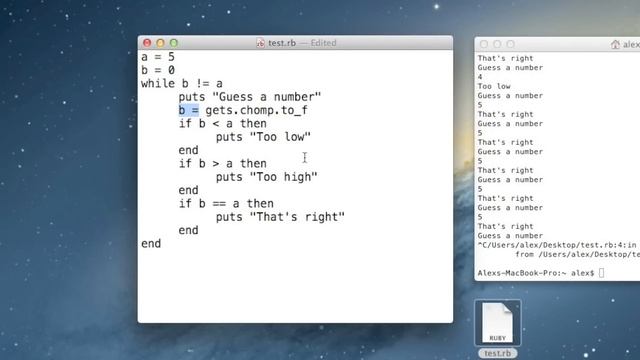Click the home folder icon in Terminal title bar
This screenshot has height=360, width=640.
pyautogui.click(x=615, y=44)
